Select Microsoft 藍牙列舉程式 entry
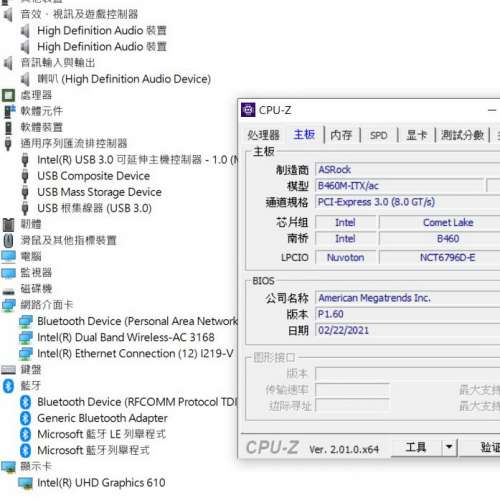The image size is (500, 500). (93, 451)
